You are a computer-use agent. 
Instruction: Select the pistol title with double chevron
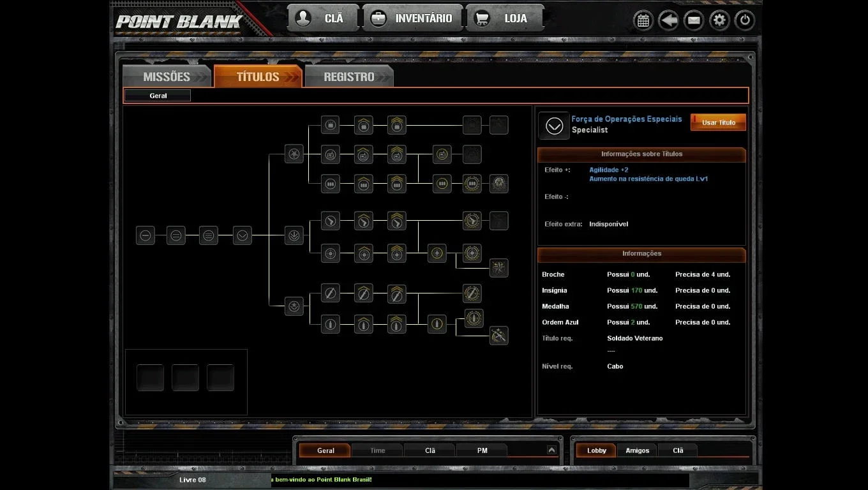click(x=397, y=221)
